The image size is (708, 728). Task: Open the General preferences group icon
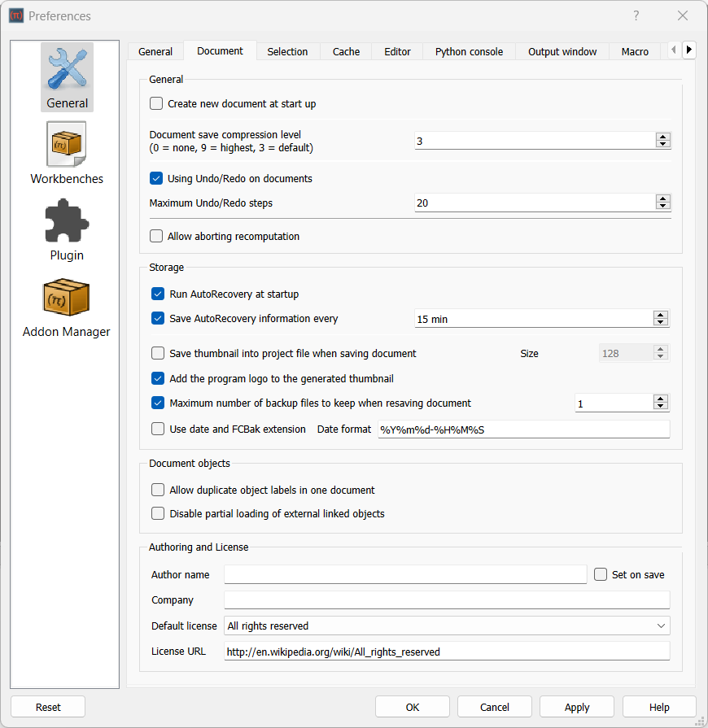point(67,77)
